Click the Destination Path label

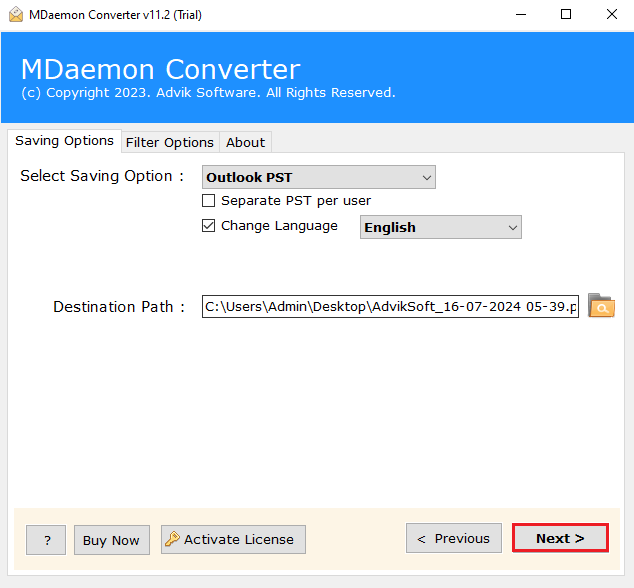pyautogui.click(x=119, y=307)
